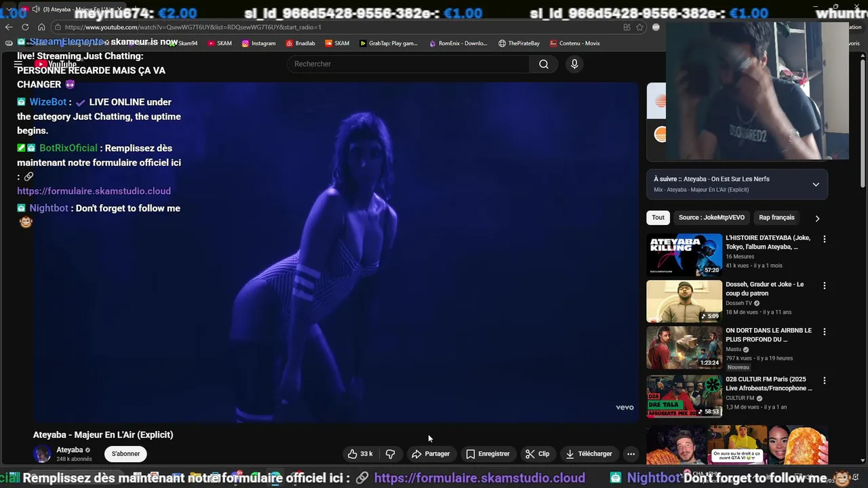The image size is (868, 488).
Task: Start voice search with the microphone icon
Action: pyautogui.click(x=574, y=64)
